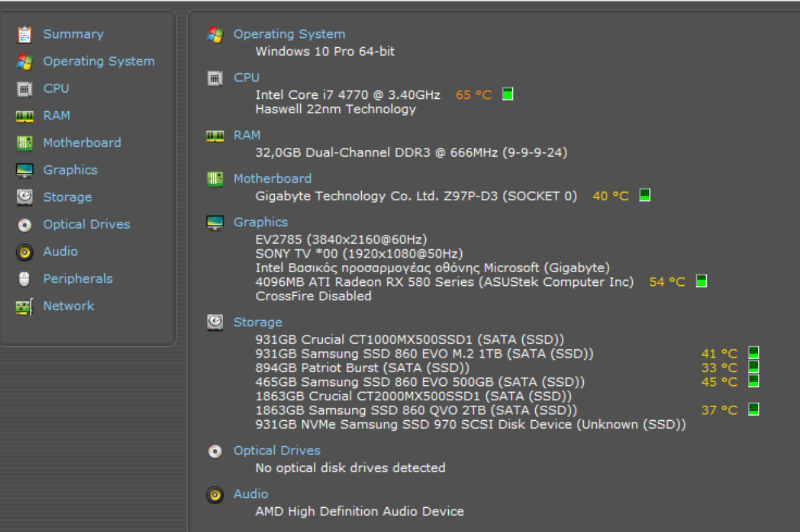800x532 pixels.
Task: Select Operating System in the sidebar
Action: (99, 62)
